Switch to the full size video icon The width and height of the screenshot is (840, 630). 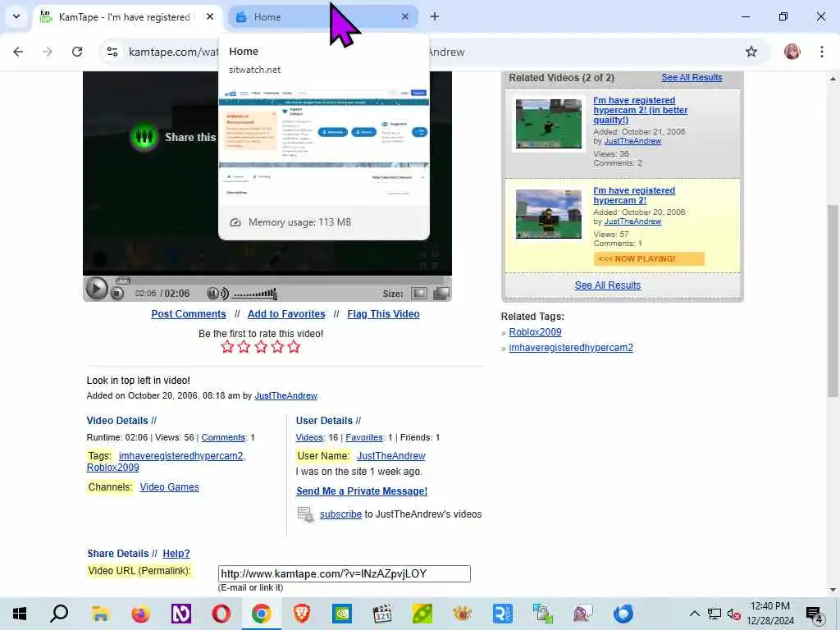[x=441, y=294]
